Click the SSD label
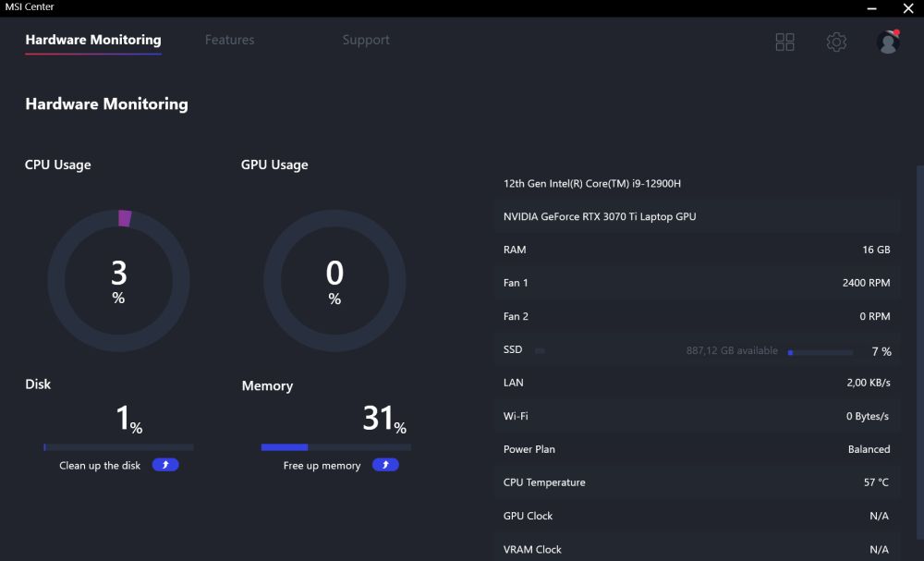 pos(513,349)
